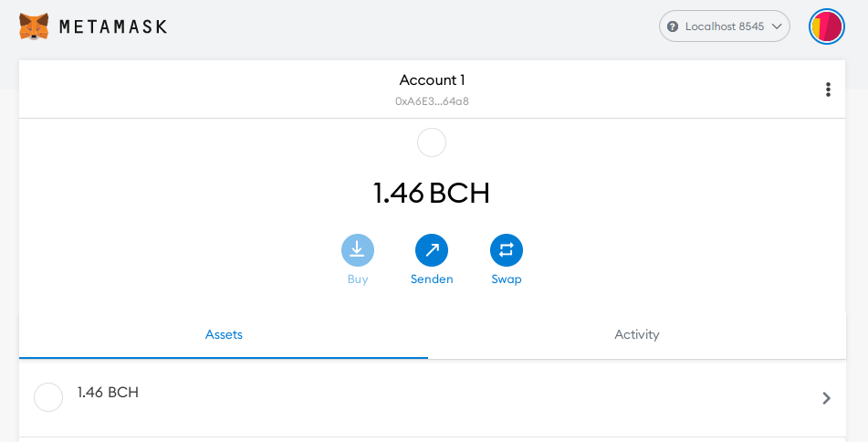Open the 1.46 BCH asset row

coord(433,398)
